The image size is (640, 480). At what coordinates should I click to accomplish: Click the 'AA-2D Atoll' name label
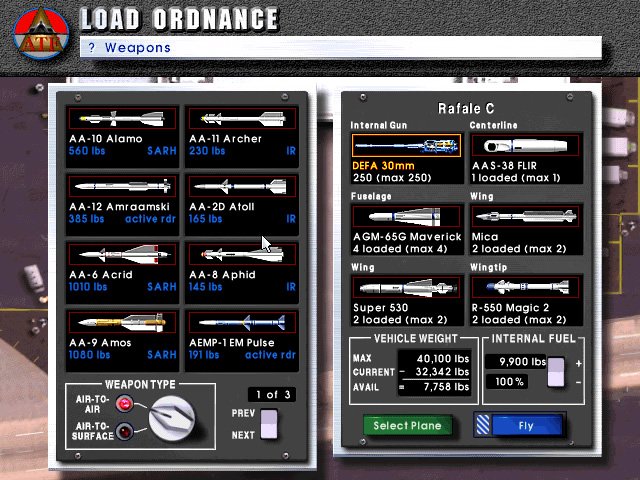point(222,207)
